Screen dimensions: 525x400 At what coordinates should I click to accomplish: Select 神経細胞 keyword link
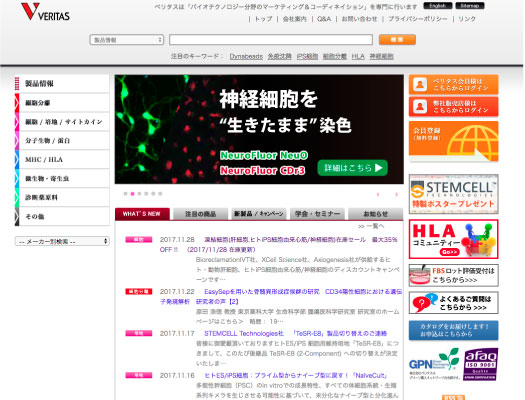coord(381,56)
